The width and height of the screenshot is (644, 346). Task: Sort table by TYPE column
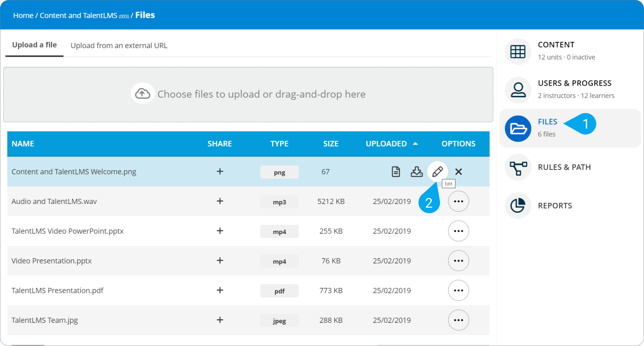[x=279, y=144]
